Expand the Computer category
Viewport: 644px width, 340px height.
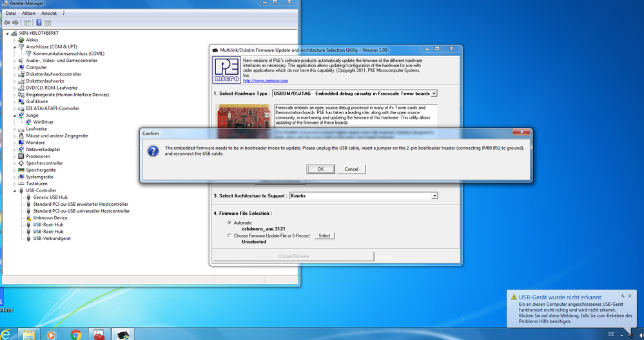click(x=14, y=68)
